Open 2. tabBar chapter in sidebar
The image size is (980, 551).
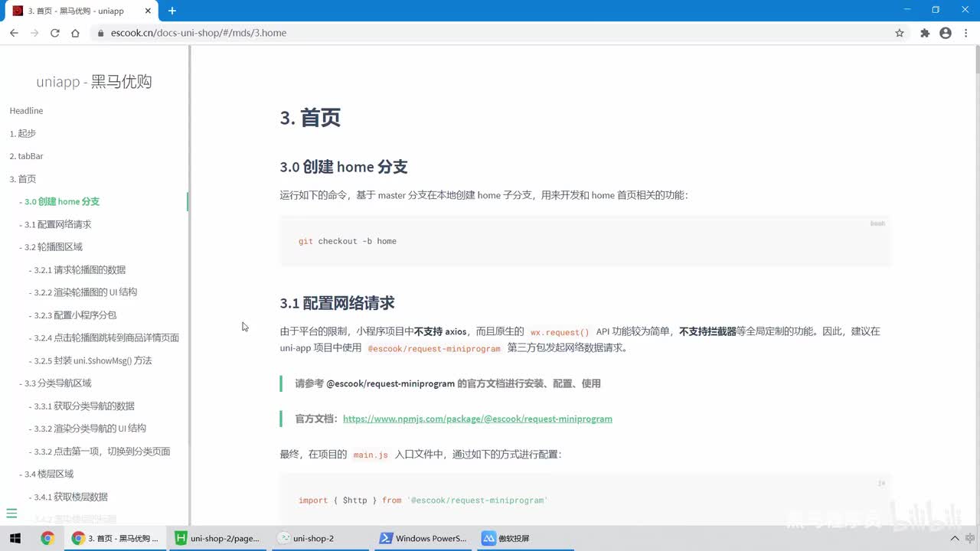point(26,156)
